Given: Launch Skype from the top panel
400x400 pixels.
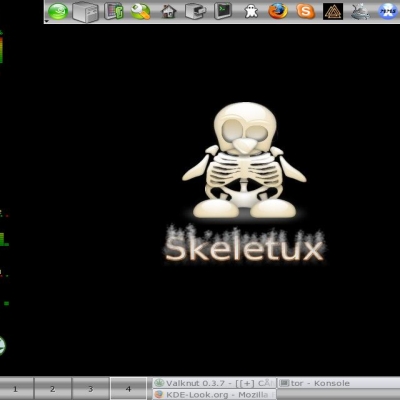Looking at the screenshot, I should (x=305, y=12).
